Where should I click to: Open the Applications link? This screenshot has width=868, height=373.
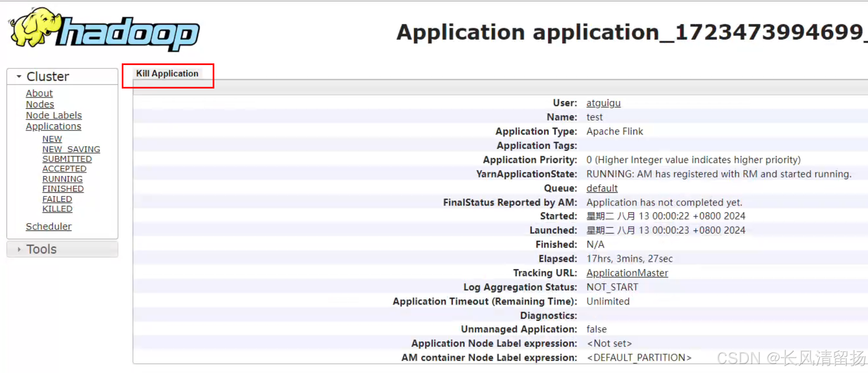click(53, 127)
